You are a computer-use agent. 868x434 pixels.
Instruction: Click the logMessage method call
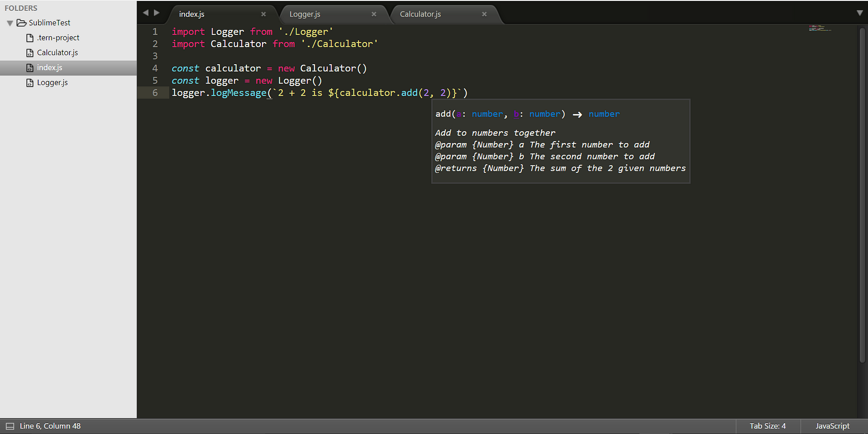[238, 93]
